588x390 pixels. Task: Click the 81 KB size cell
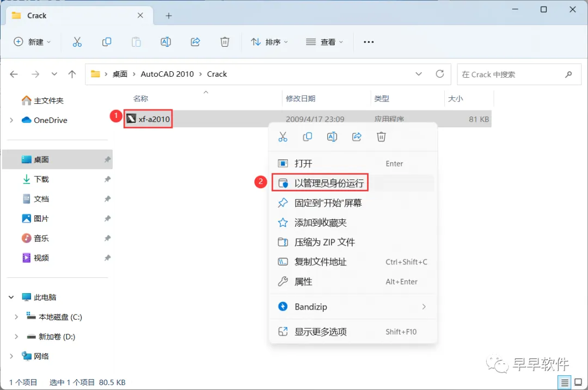(479, 119)
